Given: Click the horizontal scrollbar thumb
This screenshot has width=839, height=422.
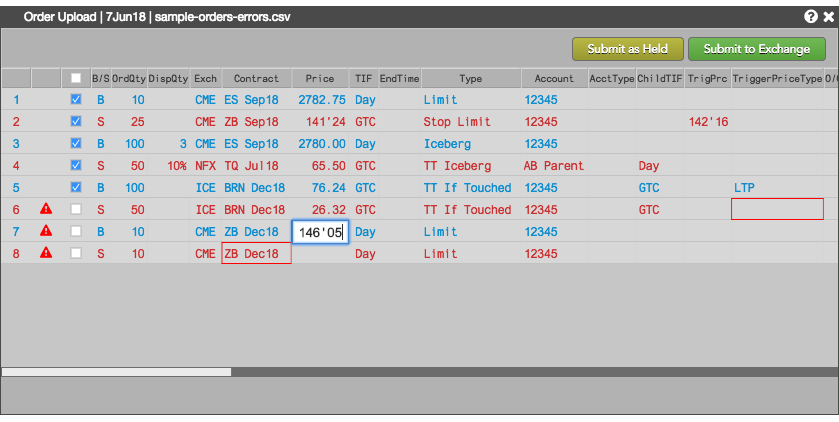Looking at the screenshot, I should [x=117, y=372].
